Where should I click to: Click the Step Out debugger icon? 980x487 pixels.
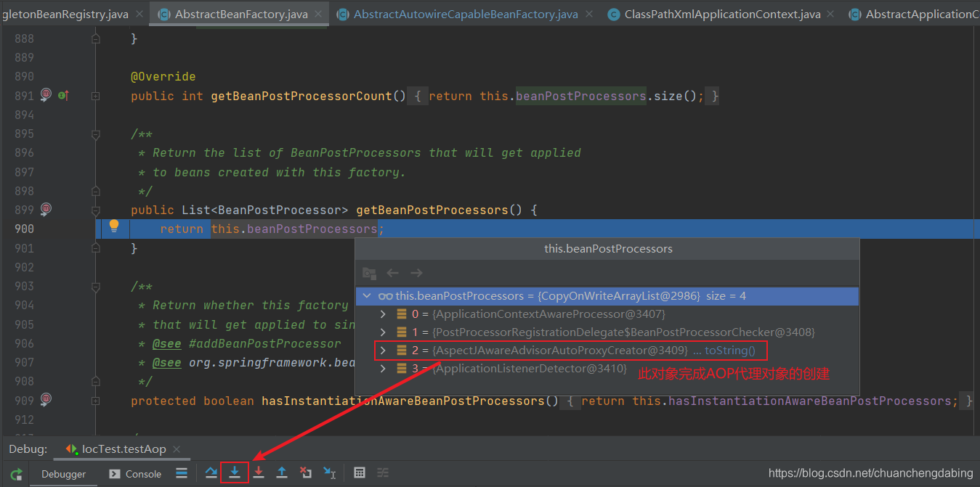(282, 472)
